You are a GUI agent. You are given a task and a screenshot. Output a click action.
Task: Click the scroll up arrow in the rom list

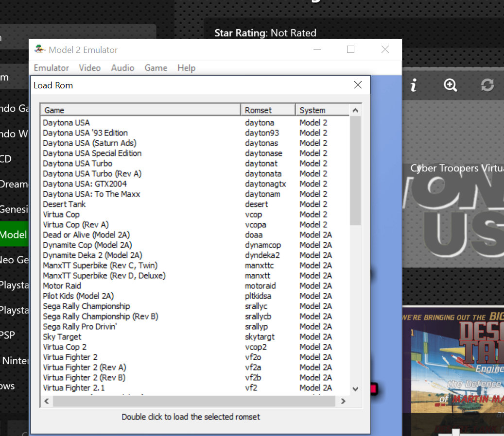click(355, 110)
